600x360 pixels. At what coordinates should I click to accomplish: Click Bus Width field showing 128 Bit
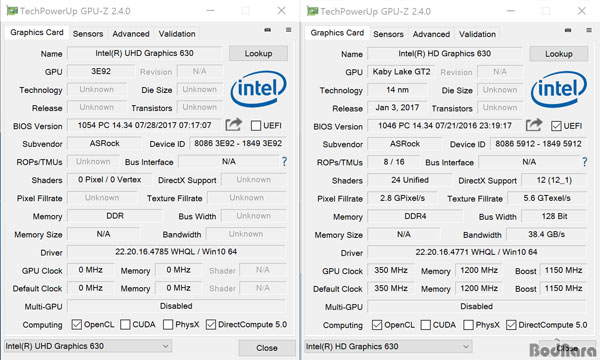click(554, 216)
